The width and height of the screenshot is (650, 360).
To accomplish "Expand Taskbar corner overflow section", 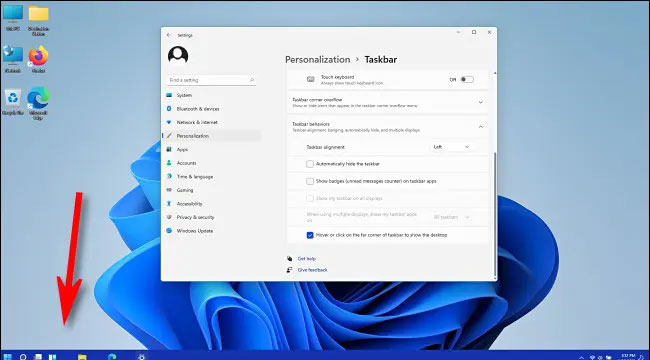I will point(480,102).
